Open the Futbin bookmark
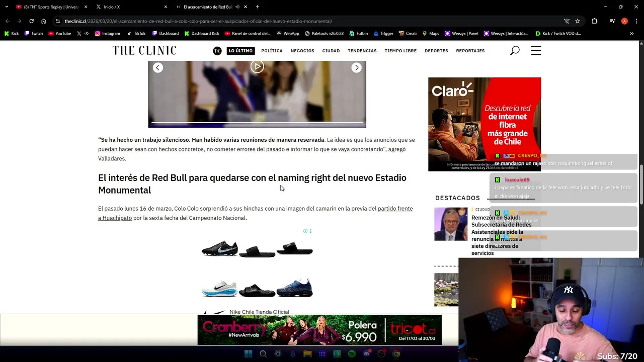The image size is (644, 362). point(358,34)
